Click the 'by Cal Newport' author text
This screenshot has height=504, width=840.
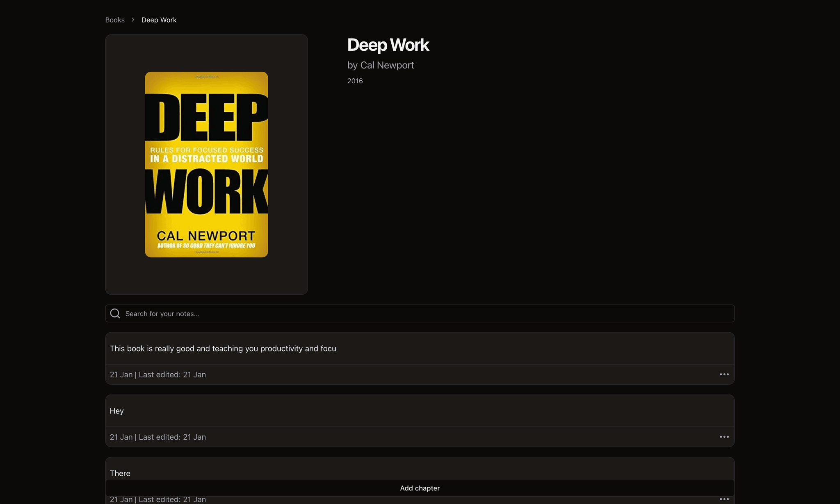click(x=380, y=66)
